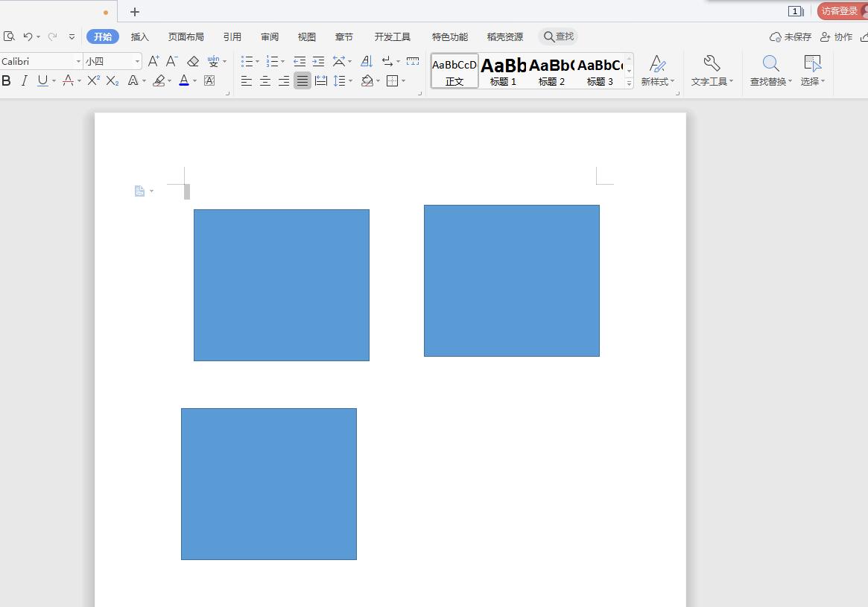Open the 文字工具 button
Viewport: 868px width, 607px height.
click(x=712, y=70)
